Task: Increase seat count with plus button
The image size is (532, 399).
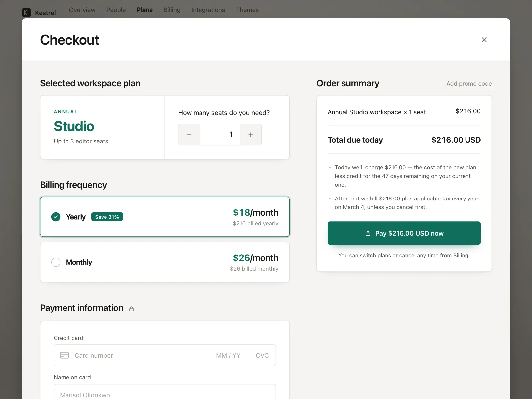Action: 251,135
